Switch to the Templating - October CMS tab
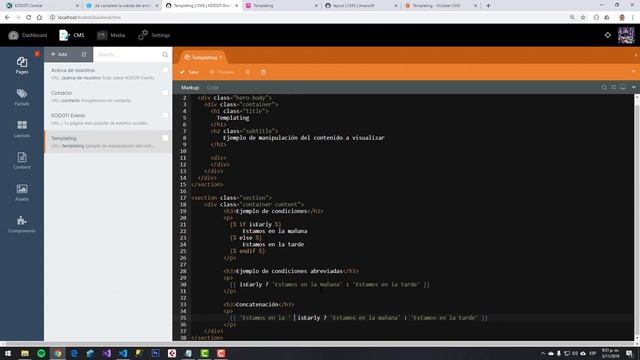Screen dimensions: 640x360 440,6
